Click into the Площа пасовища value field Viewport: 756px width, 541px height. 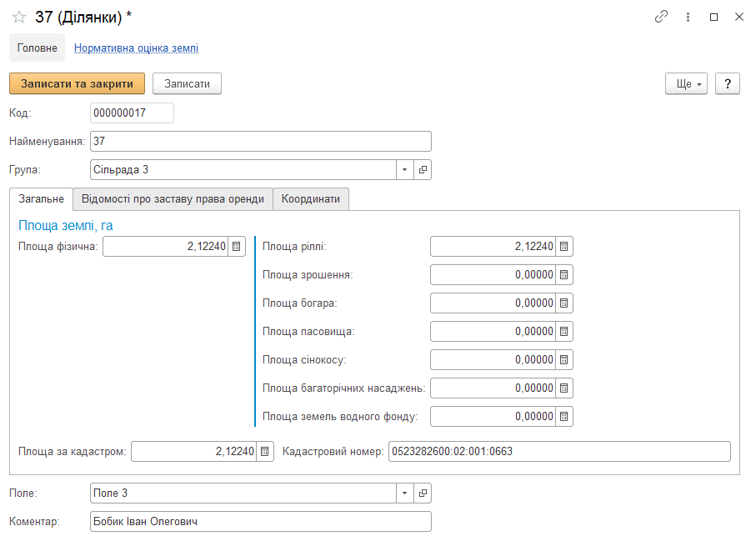click(x=493, y=332)
